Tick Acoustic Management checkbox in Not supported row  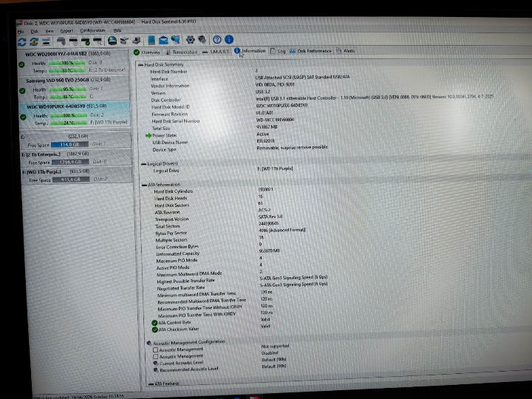coord(155,349)
